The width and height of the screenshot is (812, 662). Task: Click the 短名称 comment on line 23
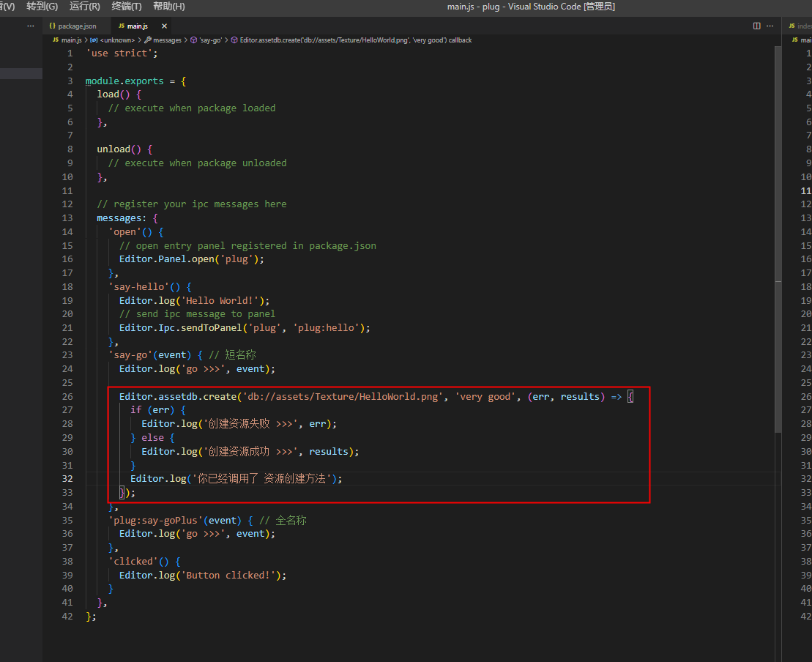click(x=232, y=355)
